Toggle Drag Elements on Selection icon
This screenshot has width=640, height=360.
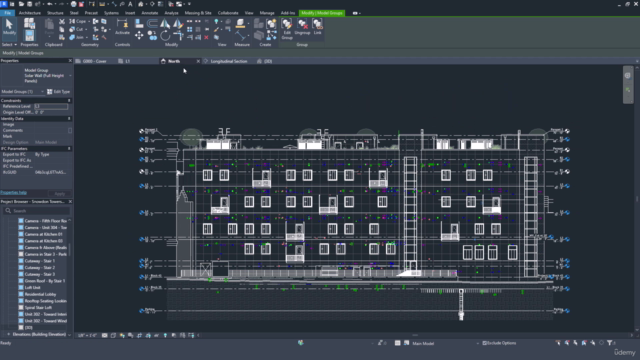(593, 343)
